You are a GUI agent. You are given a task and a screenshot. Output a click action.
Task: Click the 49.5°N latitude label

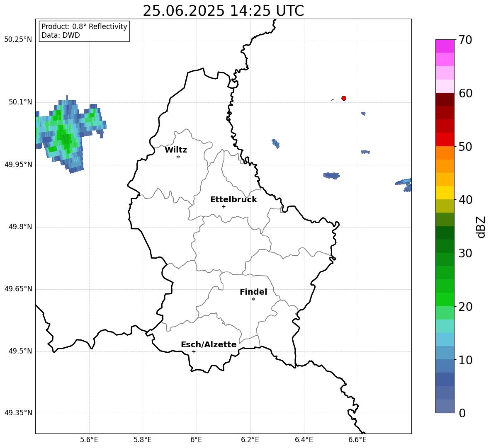[x=20, y=351]
